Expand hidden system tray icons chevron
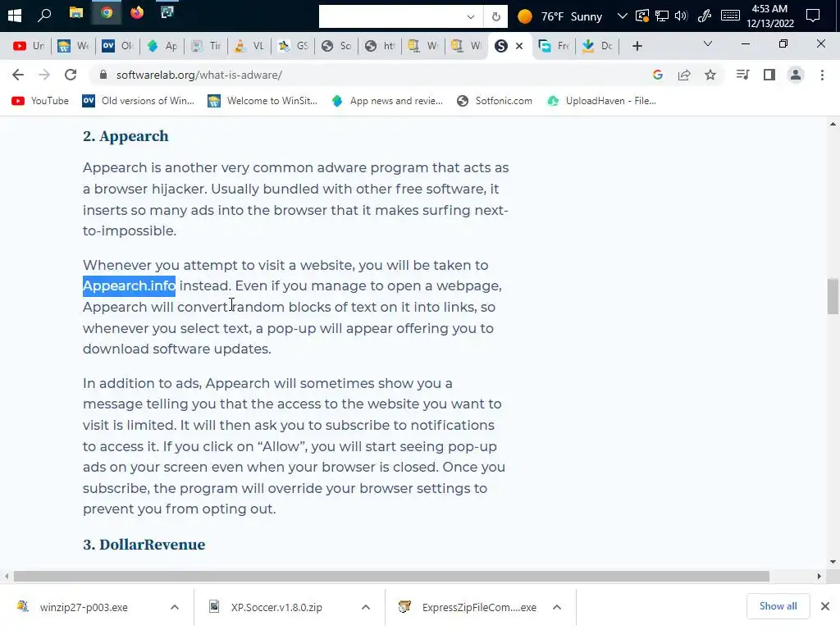This screenshot has height=630, width=840. click(622, 16)
